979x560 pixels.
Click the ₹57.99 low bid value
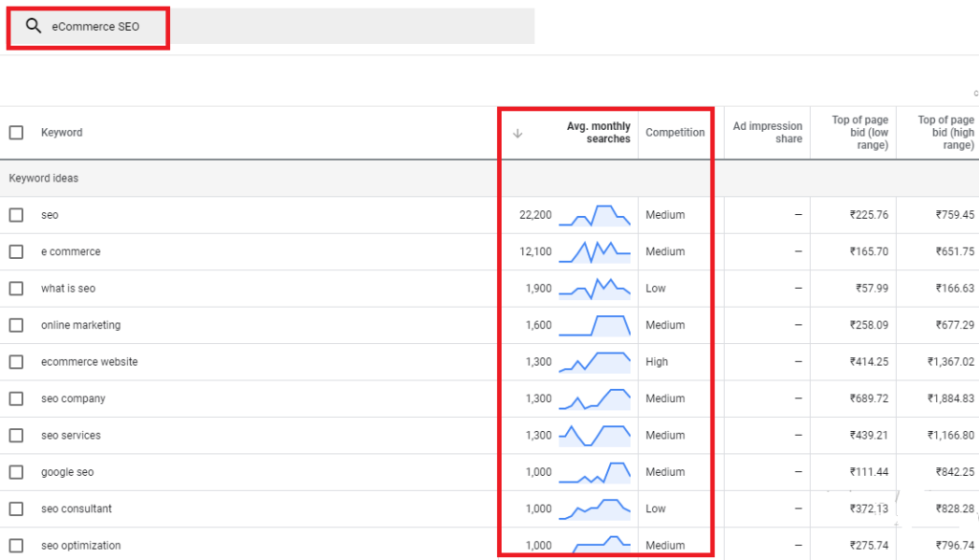[872, 289]
